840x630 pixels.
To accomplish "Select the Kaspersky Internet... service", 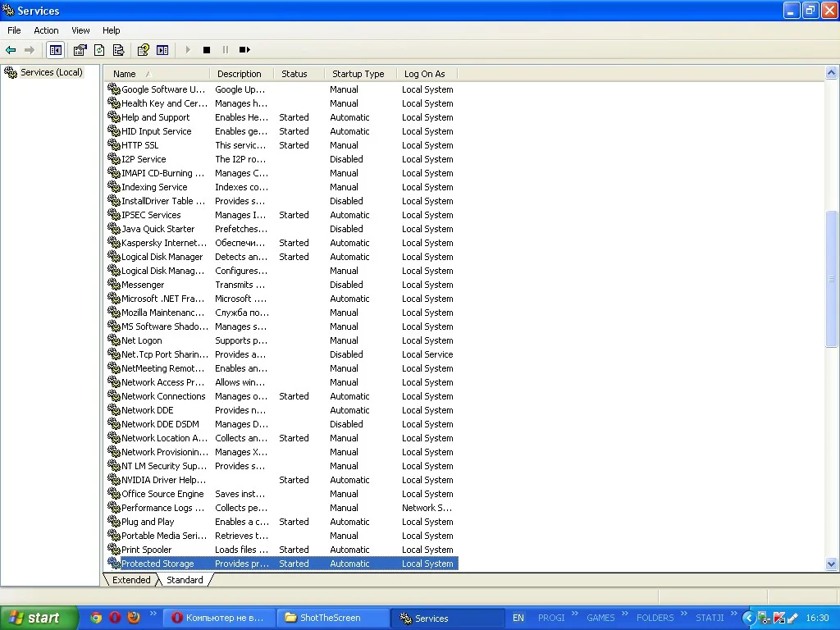I will tap(282, 243).
